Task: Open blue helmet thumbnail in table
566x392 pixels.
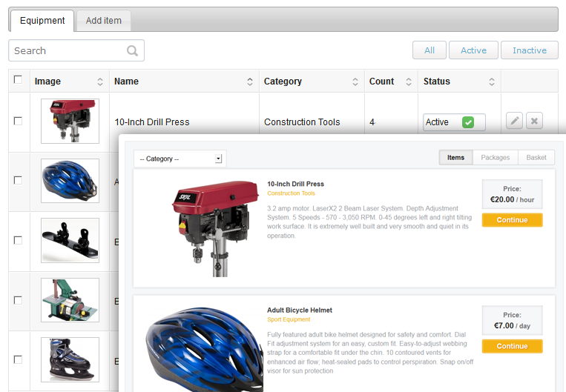Action: click(x=70, y=181)
